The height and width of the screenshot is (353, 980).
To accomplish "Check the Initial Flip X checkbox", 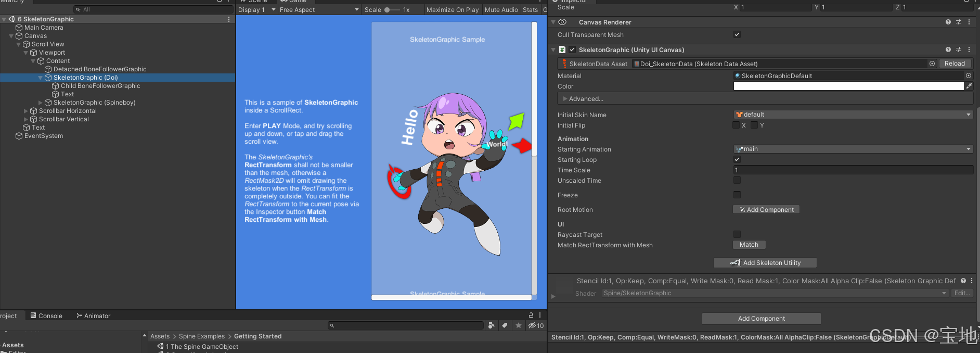I will pyautogui.click(x=736, y=125).
